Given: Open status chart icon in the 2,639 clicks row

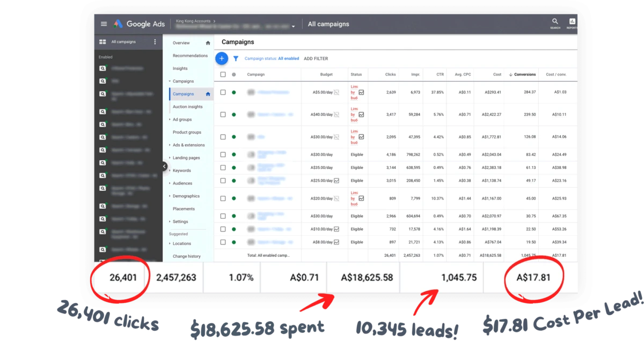Looking at the screenshot, I should [361, 92].
